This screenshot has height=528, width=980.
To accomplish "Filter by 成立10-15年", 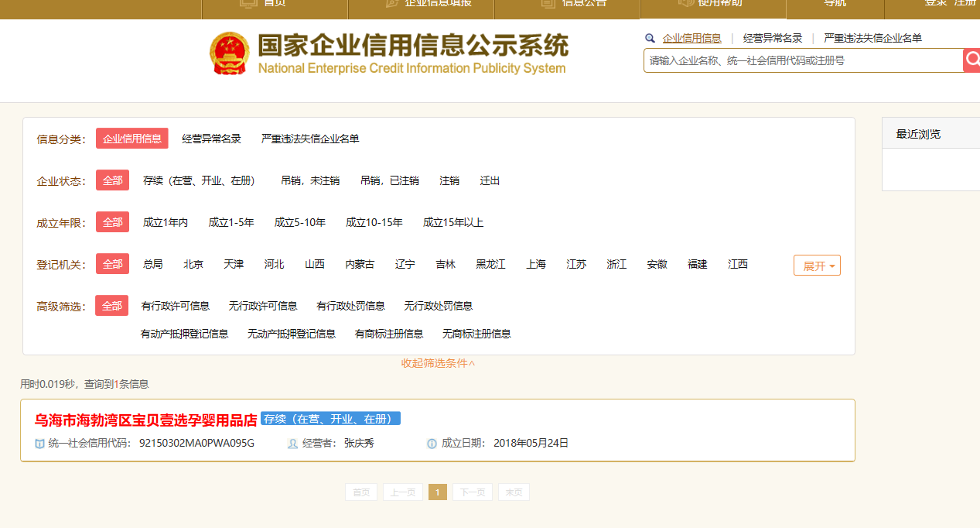I will pos(374,222).
